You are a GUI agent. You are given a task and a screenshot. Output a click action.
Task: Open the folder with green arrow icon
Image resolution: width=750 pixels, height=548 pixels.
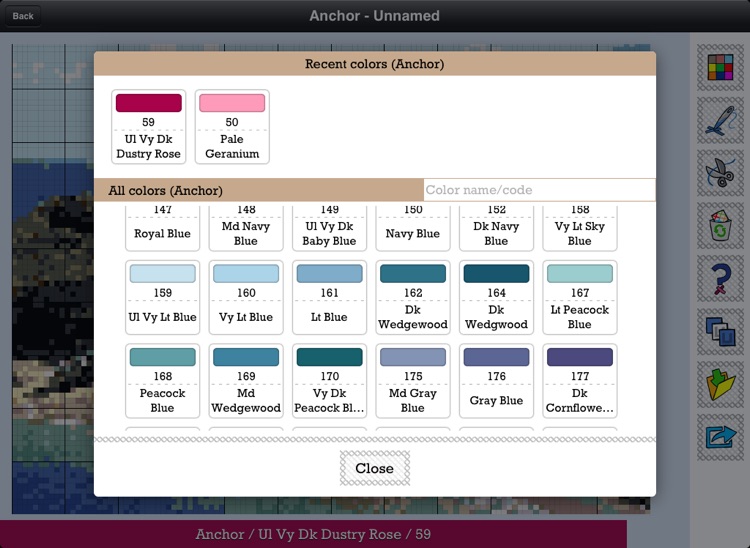[719, 383]
